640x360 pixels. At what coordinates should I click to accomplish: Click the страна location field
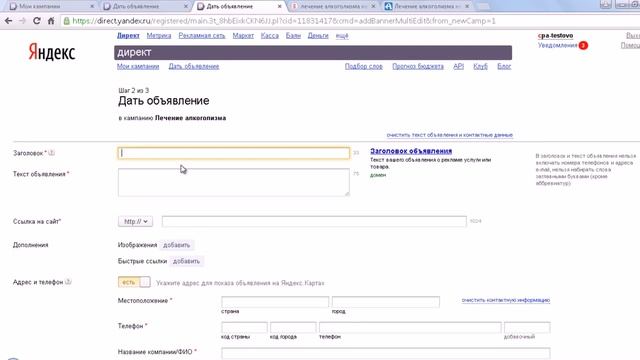[x=275, y=302]
